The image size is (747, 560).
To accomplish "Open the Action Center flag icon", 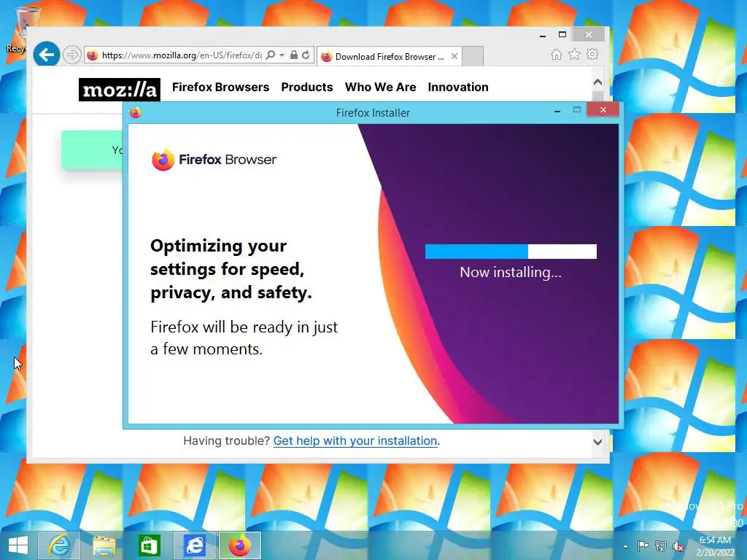I will [643, 545].
